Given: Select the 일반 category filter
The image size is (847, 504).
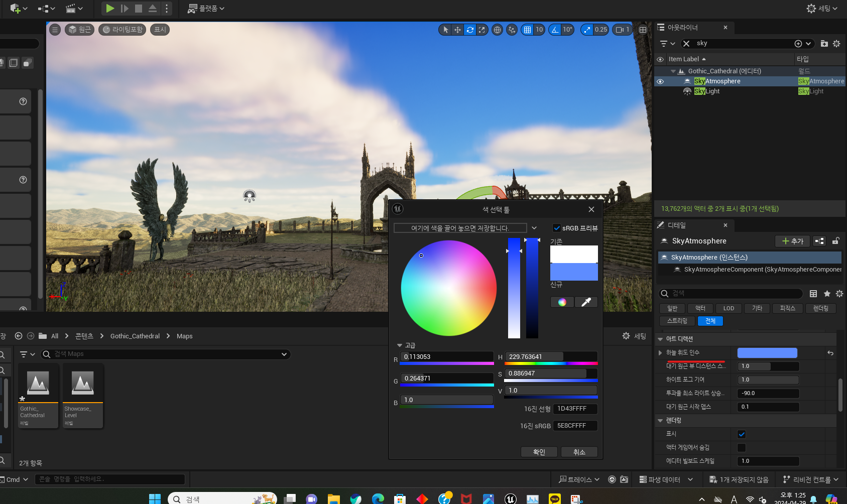Looking at the screenshot, I should [x=672, y=308].
